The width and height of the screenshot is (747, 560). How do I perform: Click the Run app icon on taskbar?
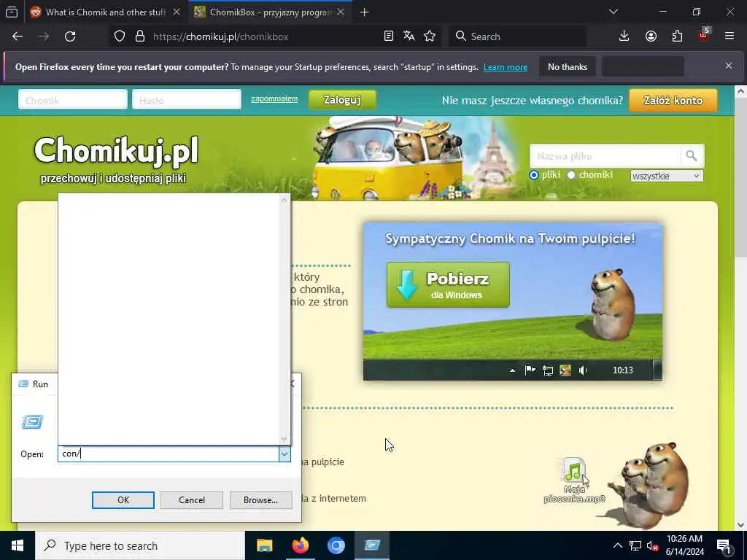tap(372, 545)
